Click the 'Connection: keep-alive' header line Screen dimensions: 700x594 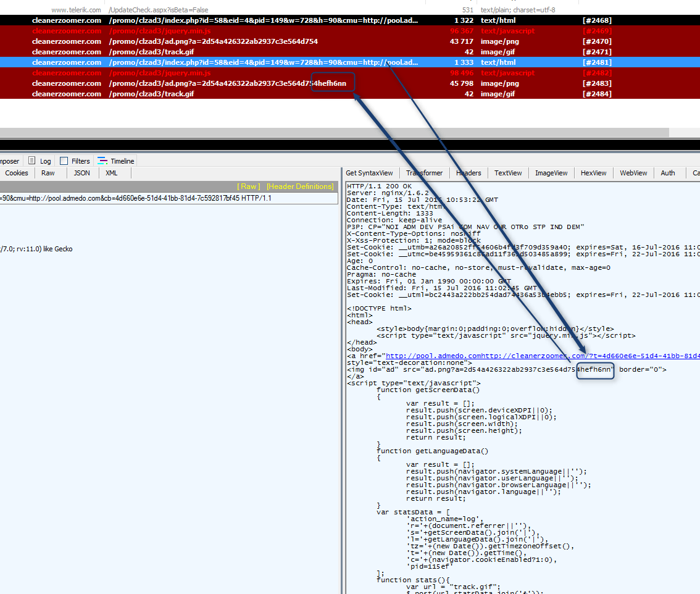coord(394,220)
